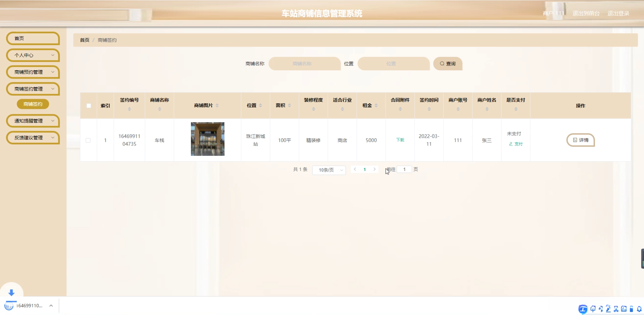This screenshot has width=644, height=315.
Task: Click the 查询 search button
Action: click(x=448, y=63)
